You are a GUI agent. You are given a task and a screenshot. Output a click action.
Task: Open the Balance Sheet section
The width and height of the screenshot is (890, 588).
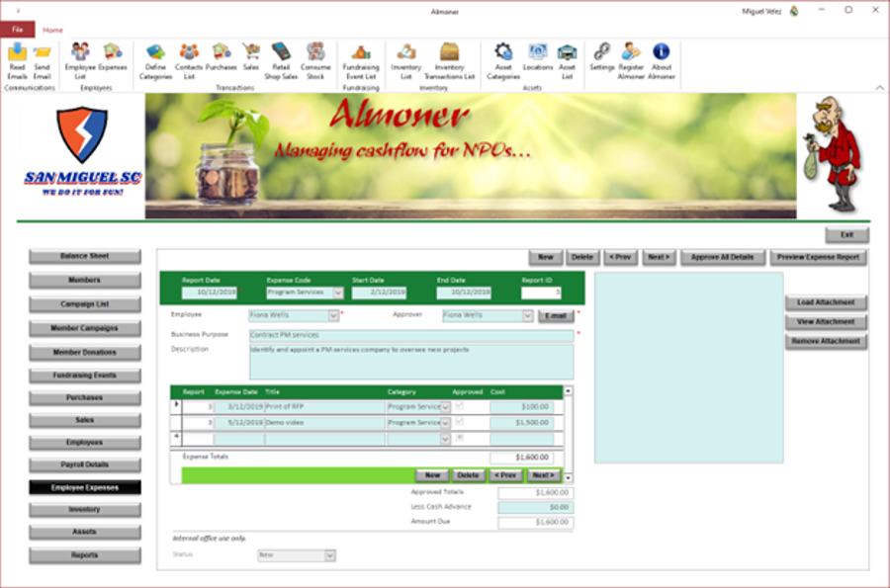click(85, 256)
